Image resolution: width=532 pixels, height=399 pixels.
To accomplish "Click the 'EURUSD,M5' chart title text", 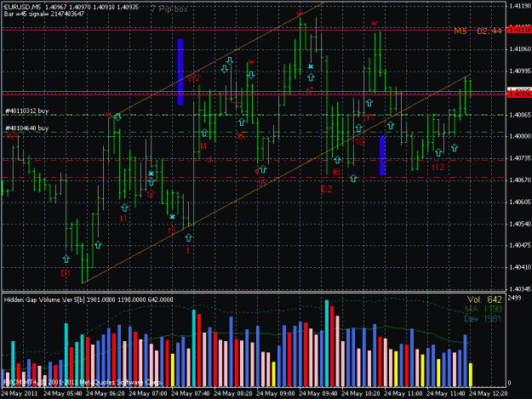I will tap(22, 7).
